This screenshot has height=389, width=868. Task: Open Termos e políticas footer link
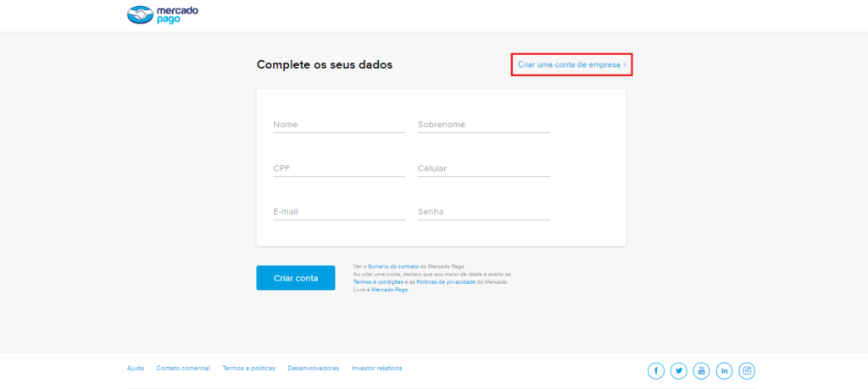tap(248, 368)
